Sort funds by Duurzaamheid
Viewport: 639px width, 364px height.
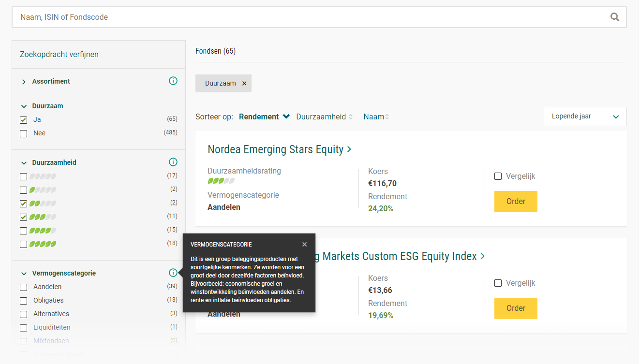click(325, 116)
